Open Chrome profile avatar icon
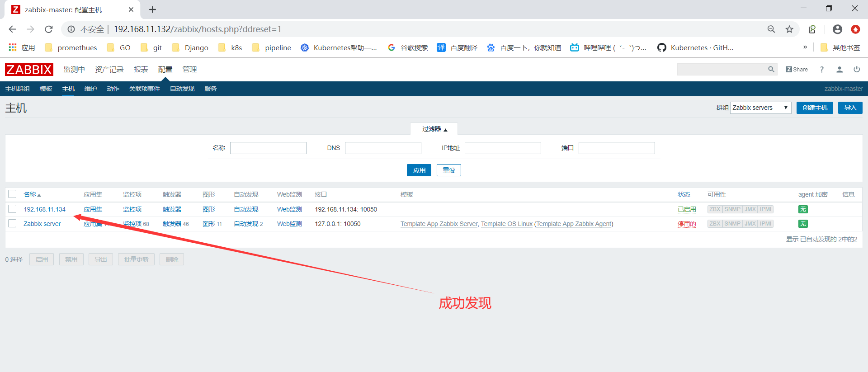 (837, 29)
